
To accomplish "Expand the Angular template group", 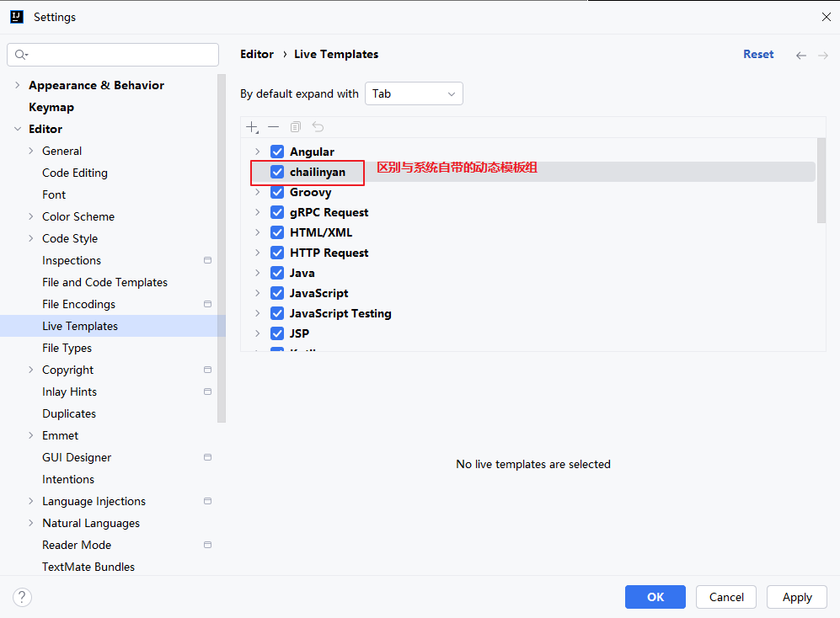I will click(257, 152).
